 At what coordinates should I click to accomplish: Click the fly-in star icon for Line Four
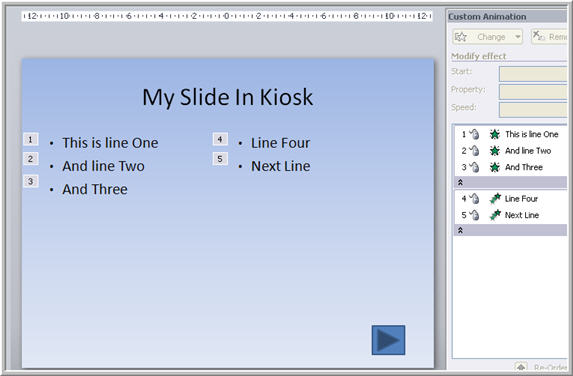(x=495, y=199)
